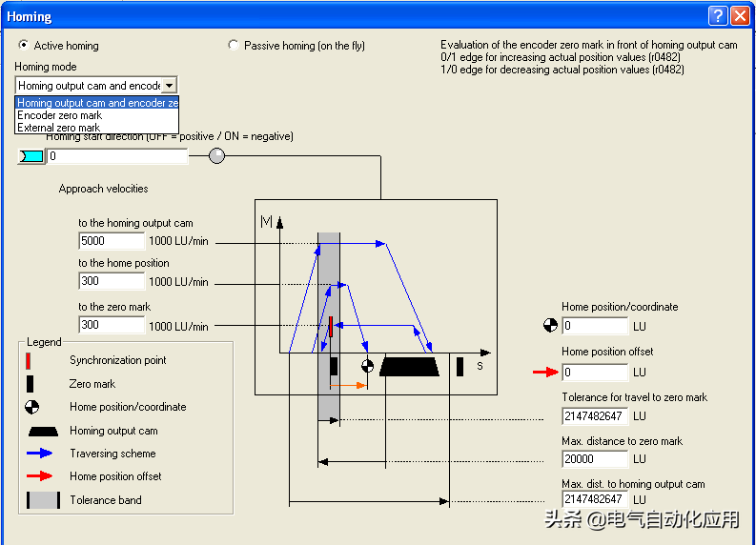The width and height of the screenshot is (756, 545).
Task: Click the home position symbol in diagram
Action: (x=367, y=366)
